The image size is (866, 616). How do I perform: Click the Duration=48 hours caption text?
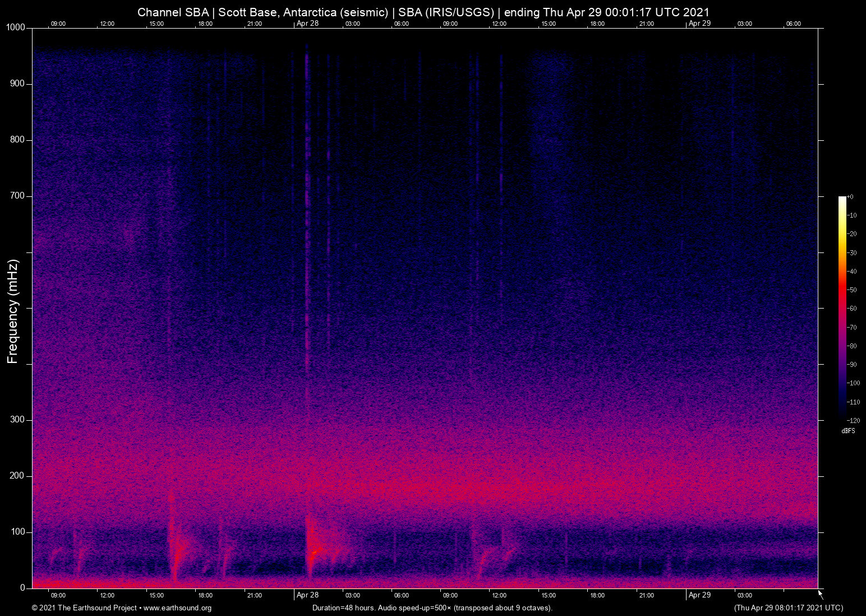[x=432, y=608]
